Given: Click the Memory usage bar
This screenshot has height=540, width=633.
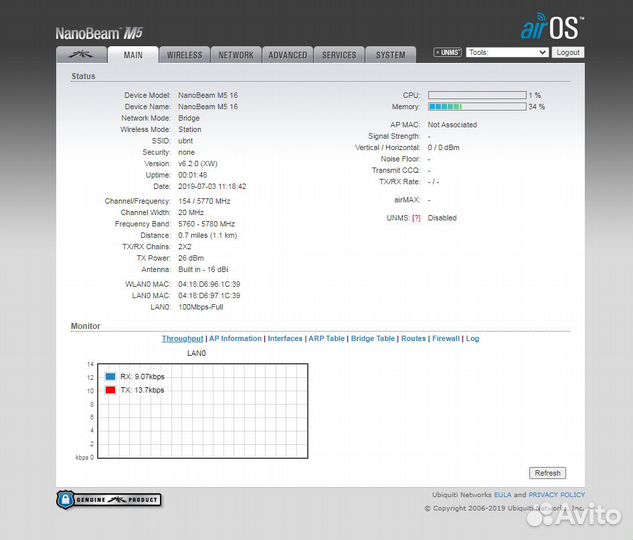Looking at the screenshot, I should (x=477, y=107).
